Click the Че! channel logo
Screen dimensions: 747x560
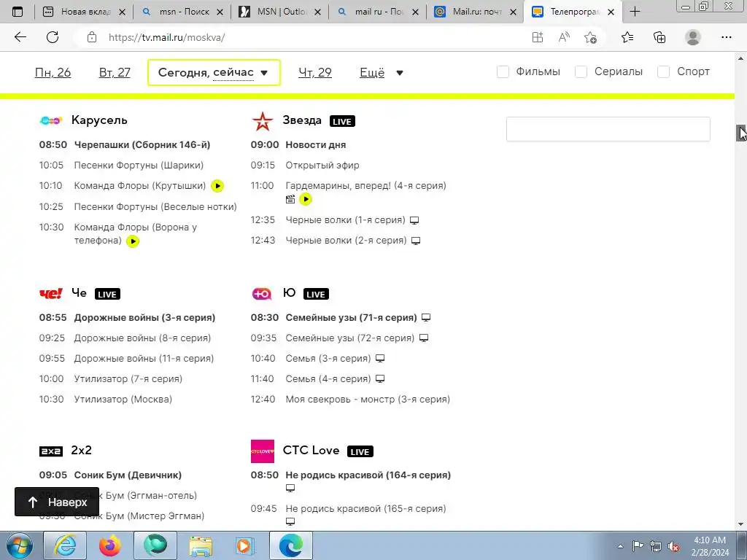click(50, 293)
